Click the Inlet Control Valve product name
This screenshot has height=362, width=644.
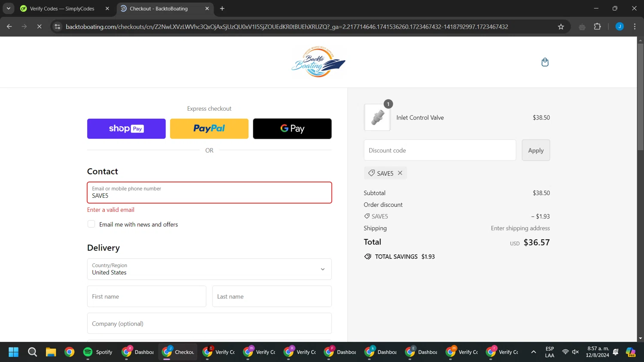click(420, 118)
